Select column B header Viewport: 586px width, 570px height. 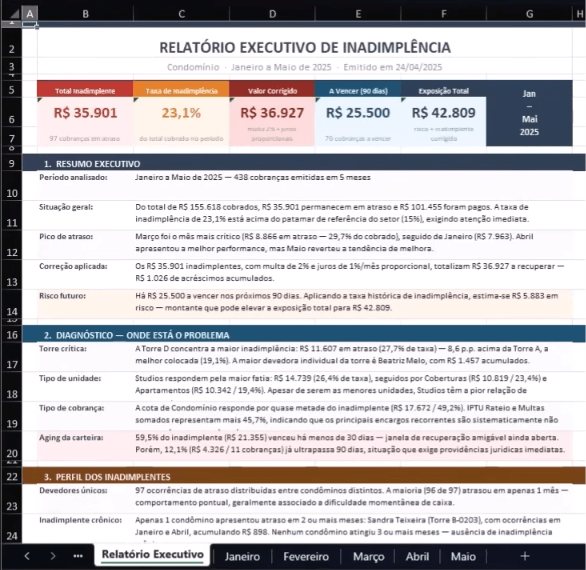tap(85, 14)
